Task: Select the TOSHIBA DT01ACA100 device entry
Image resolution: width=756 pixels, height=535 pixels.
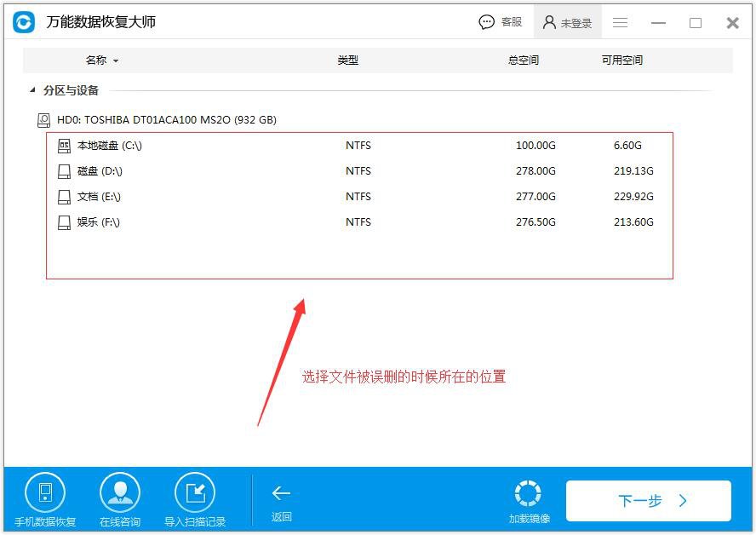Action: pos(170,119)
